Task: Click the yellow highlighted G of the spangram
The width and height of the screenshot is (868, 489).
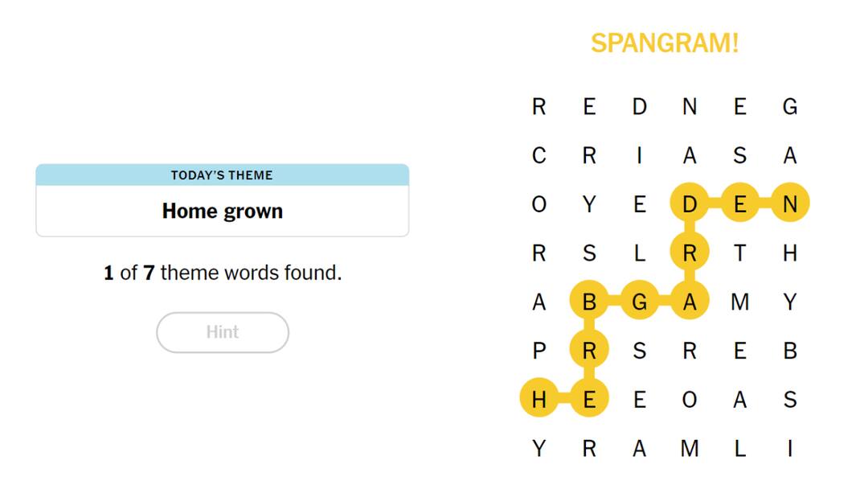Action: coord(640,302)
